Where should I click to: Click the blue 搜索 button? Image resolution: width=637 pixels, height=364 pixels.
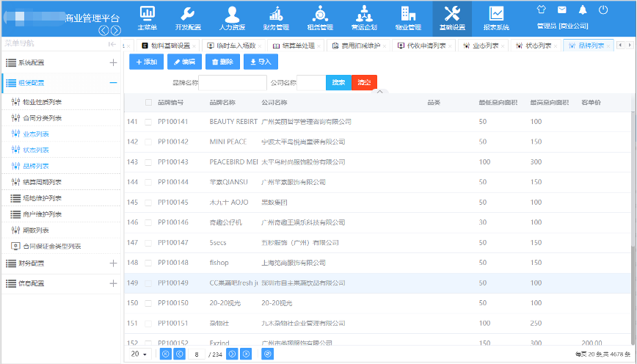pos(338,82)
